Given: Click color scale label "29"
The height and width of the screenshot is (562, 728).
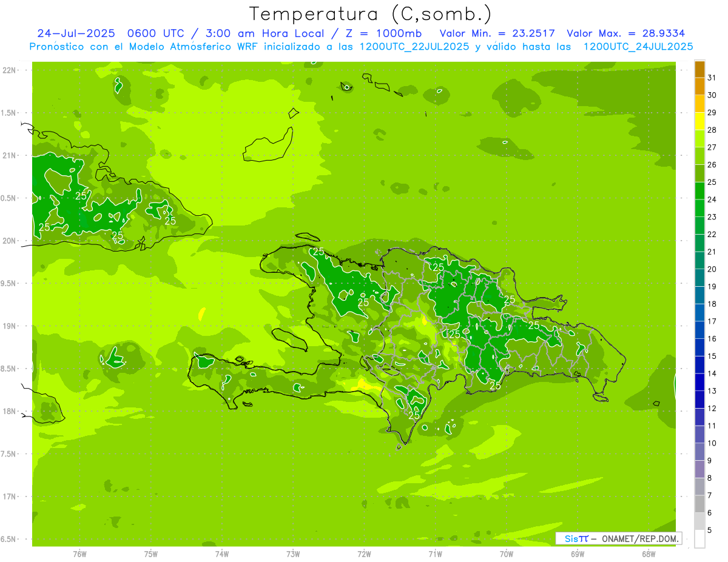Looking at the screenshot, I should [x=712, y=113].
